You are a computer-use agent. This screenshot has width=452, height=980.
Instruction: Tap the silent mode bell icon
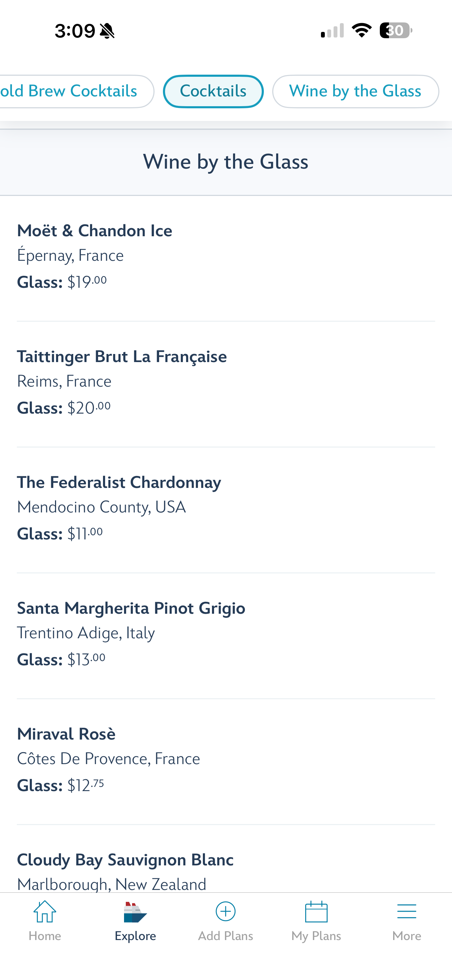point(107,31)
